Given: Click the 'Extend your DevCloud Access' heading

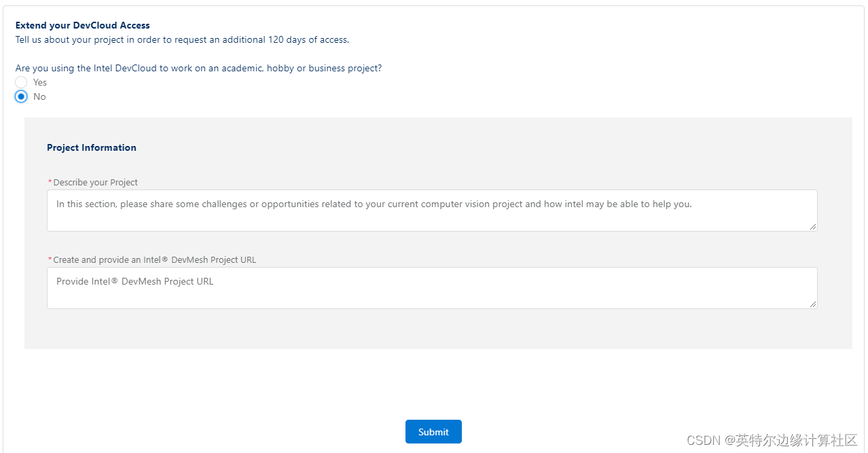Looking at the screenshot, I should pos(83,25).
